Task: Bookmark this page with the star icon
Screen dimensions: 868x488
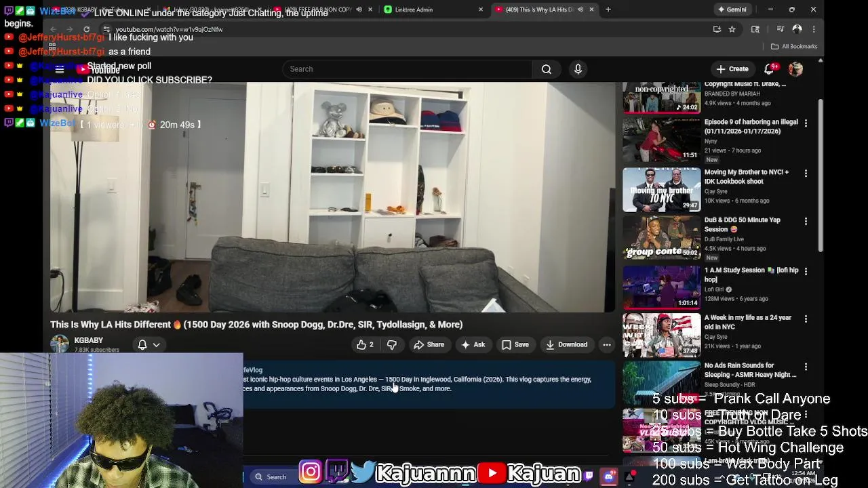Action: (x=732, y=29)
